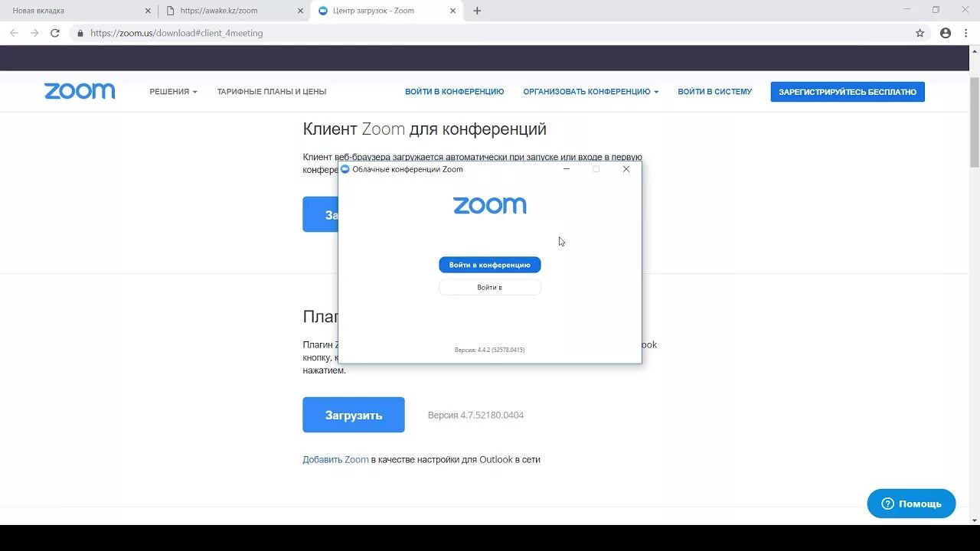Click Войти в конференцию in Zoom dialog

click(490, 265)
